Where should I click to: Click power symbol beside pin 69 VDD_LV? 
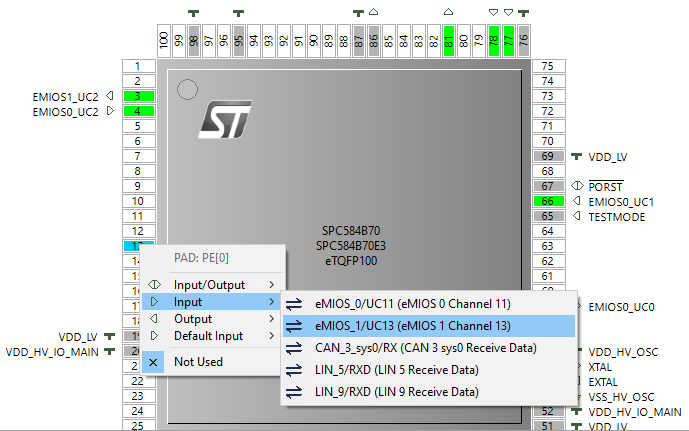[577, 156]
